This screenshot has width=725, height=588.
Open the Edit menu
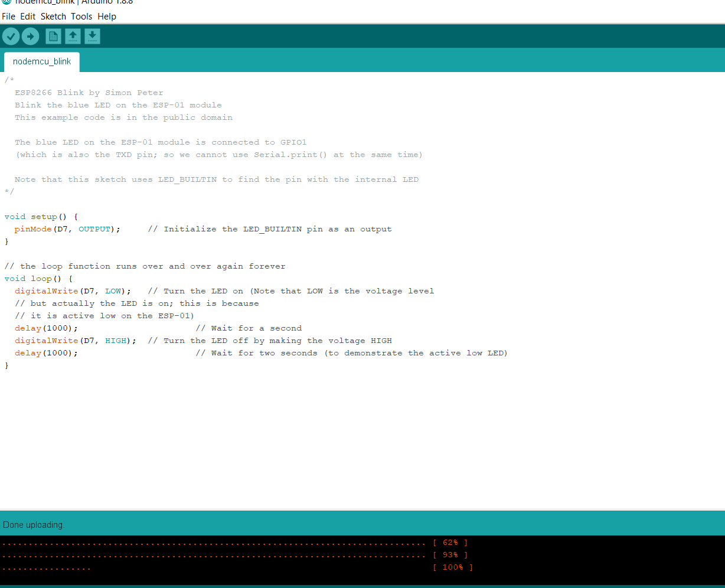pos(28,17)
